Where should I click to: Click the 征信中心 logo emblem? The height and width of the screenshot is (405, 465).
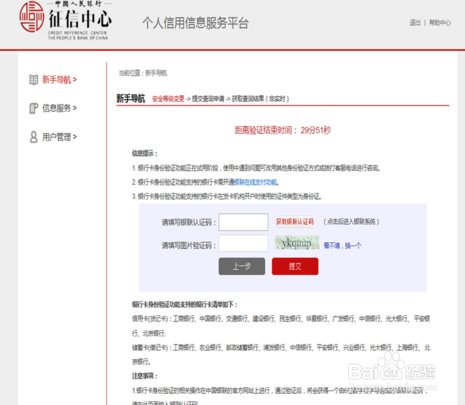32,17
